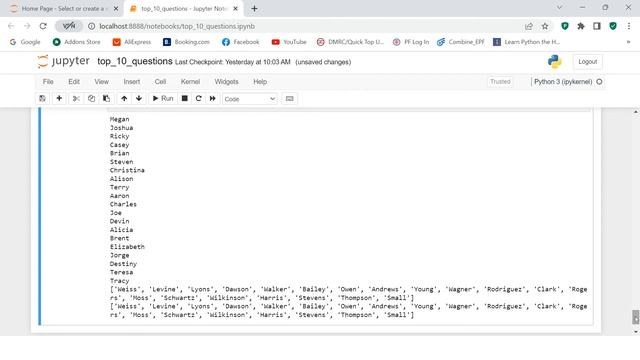Open the Widgets menu

pyautogui.click(x=227, y=82)
